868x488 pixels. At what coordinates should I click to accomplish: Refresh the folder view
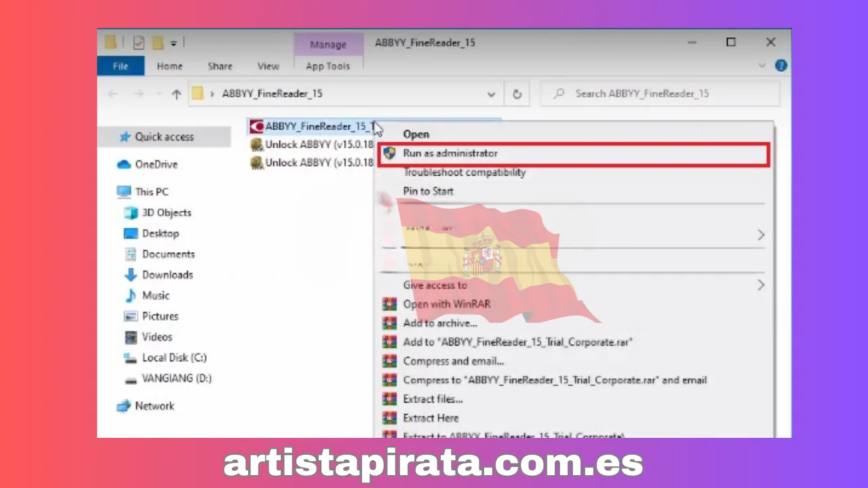[517, 94]
